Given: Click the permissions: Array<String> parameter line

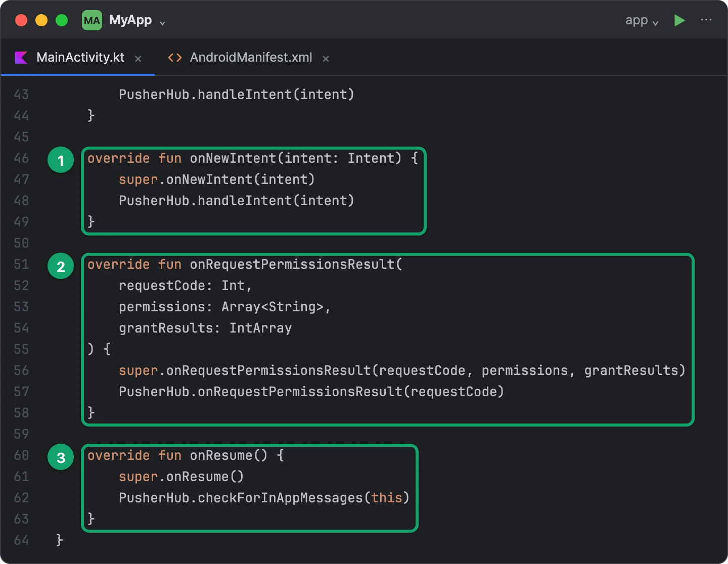Looking at the screenshot, I should pos(224,307).
